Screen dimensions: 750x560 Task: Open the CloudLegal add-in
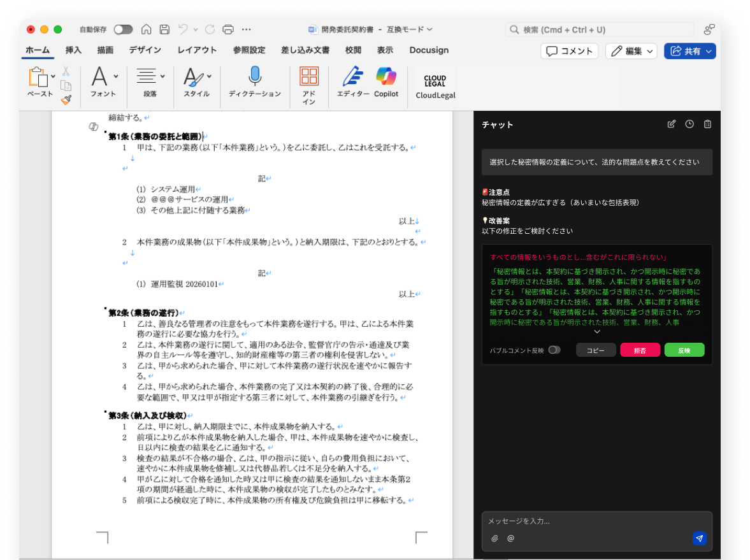tap(435, 85)
